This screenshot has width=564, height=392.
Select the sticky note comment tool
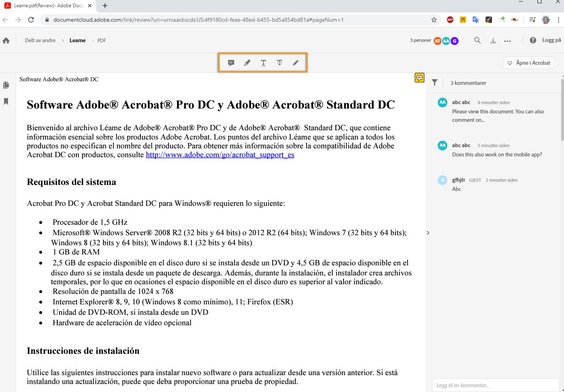point(231,63)
